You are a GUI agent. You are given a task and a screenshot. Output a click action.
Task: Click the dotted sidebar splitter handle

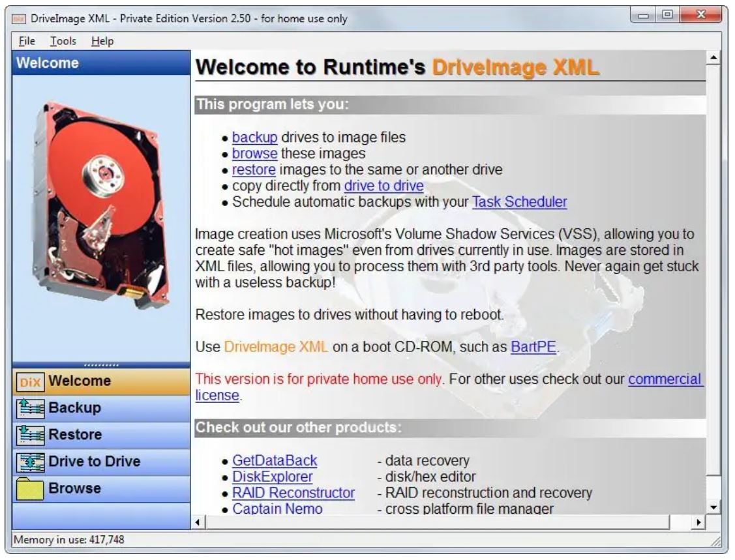click(101, 364)
